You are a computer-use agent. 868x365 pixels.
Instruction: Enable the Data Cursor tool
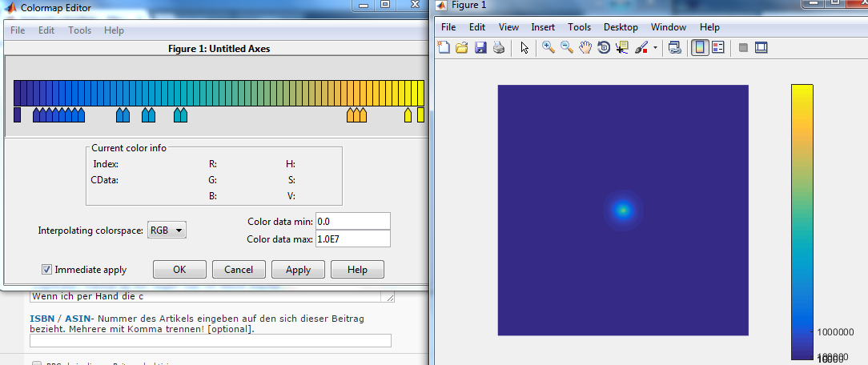point(622,48)
